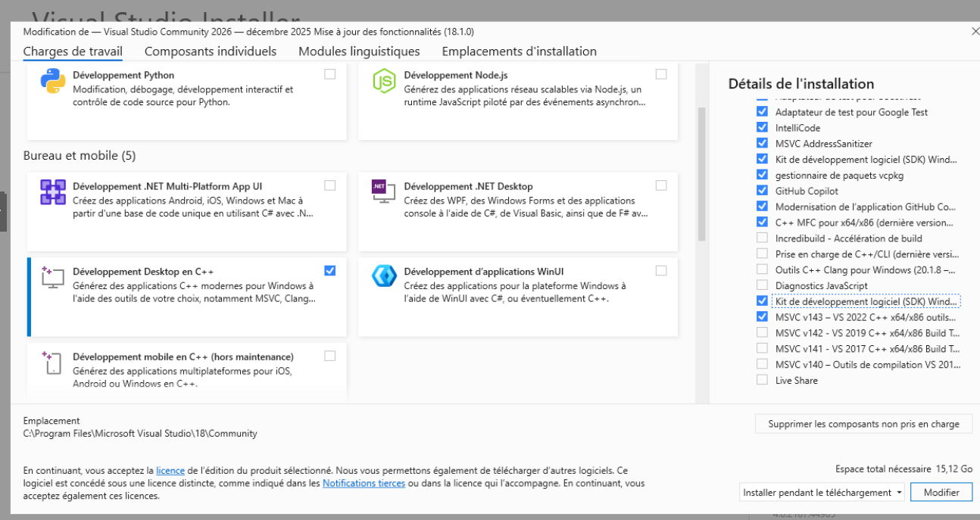The width and height of the screenshot is (980, 520).
Task: Click the Bureau et mobile (5) heading
Action: point(80,155)
